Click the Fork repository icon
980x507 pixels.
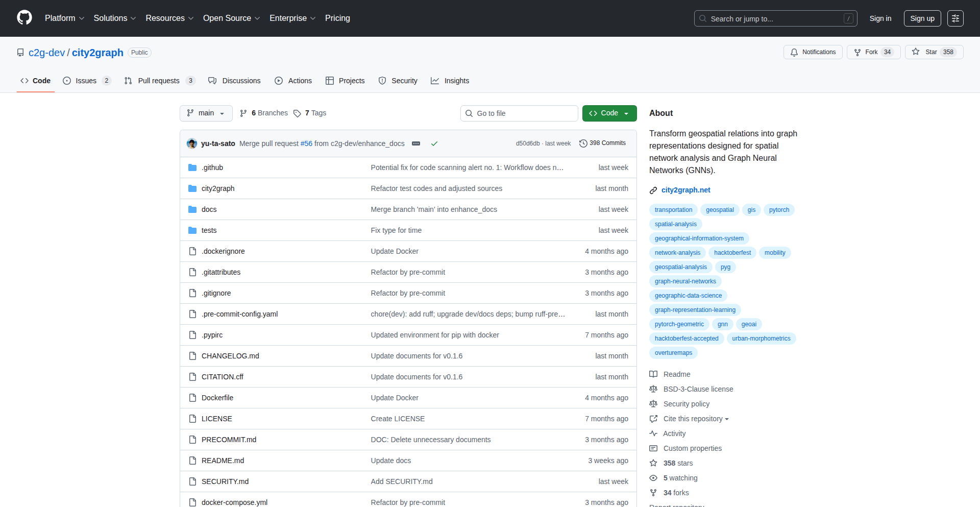[857, 52]
